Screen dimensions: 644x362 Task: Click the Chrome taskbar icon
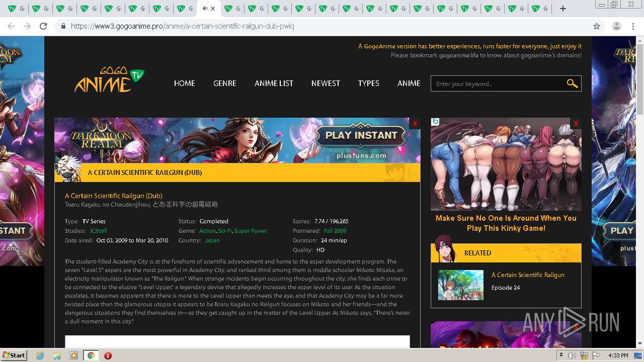[x=91, y=355]
